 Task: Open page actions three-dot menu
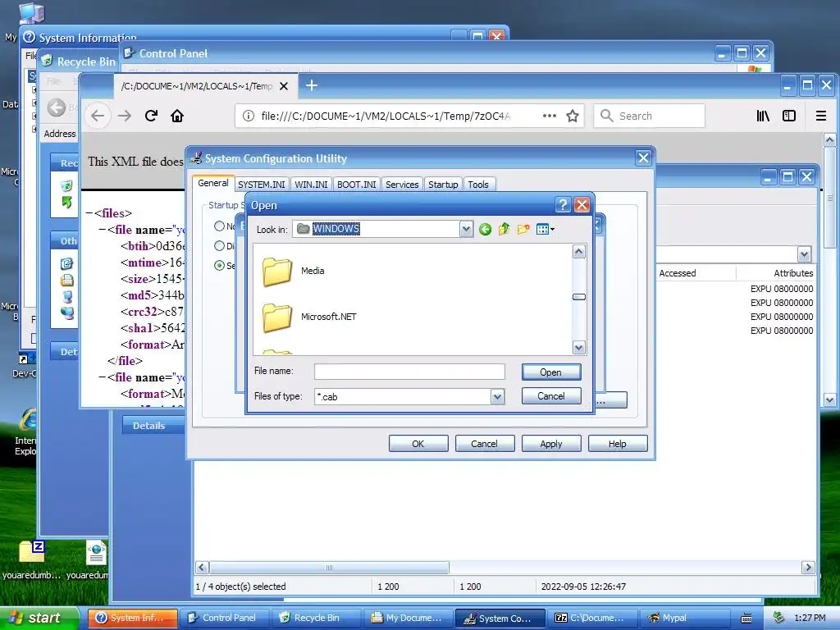[549, 116]
